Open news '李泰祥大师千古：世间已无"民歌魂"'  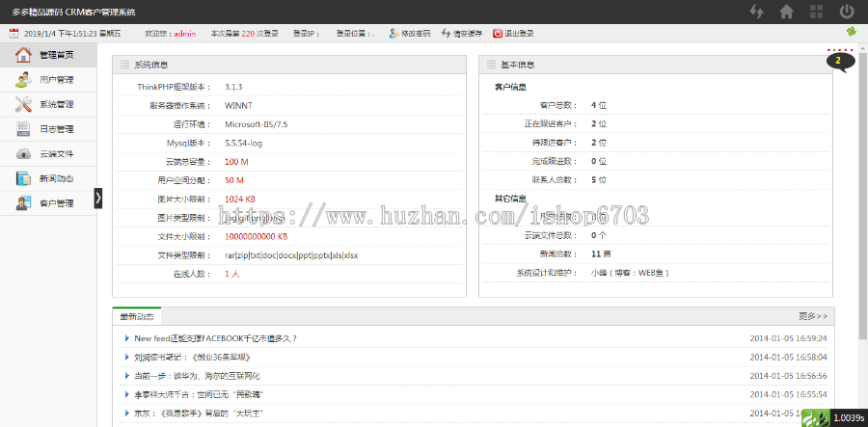coord(199,394)
